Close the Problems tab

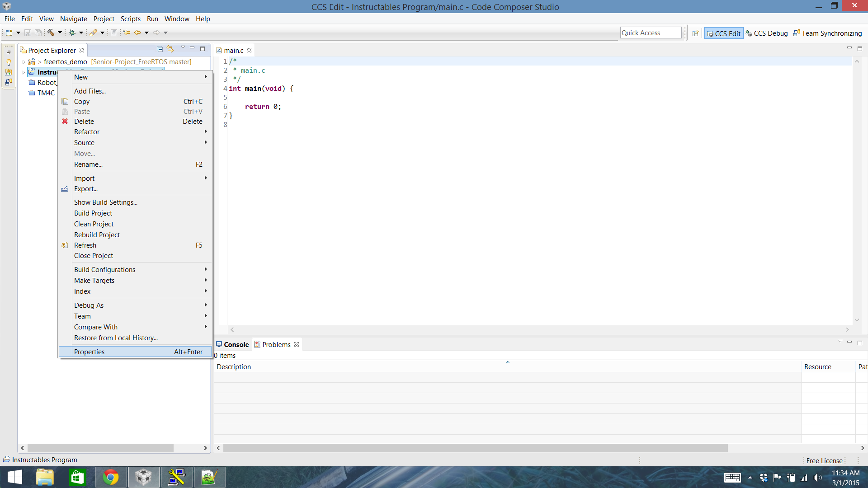[297, 344]
